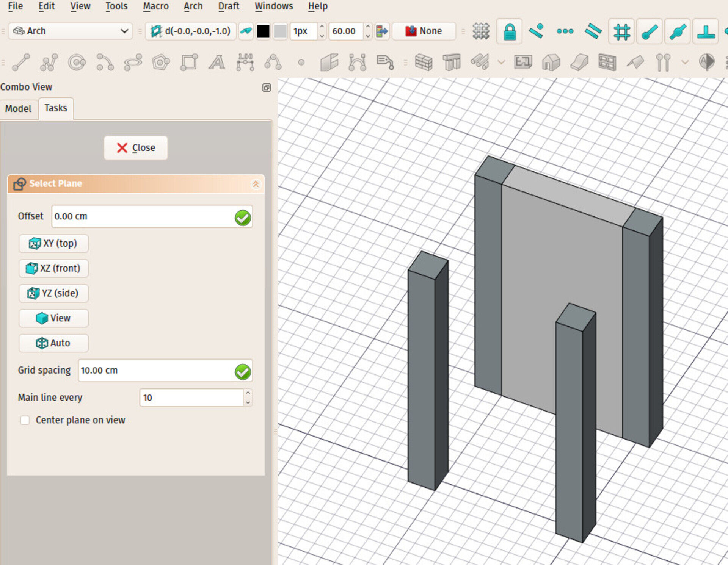Toggle the snap grid intersection button
The height and width of the screenshot is (565, 728).
coord(621,31)
